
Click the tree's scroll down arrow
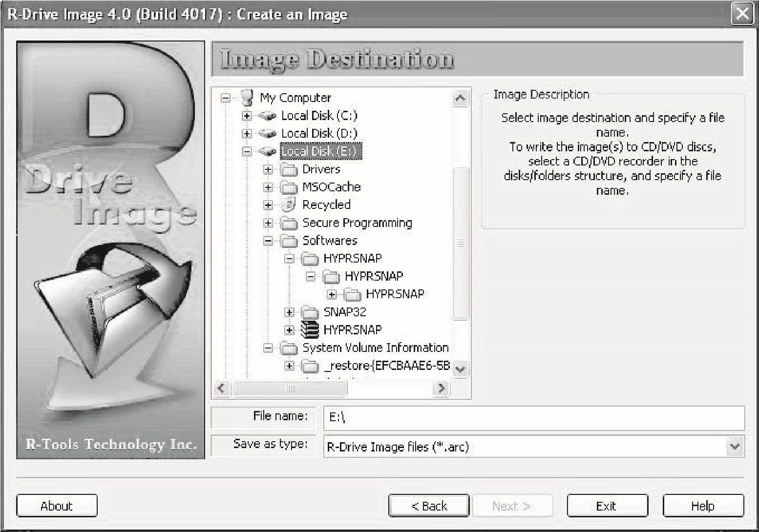[x=460, y=369]
